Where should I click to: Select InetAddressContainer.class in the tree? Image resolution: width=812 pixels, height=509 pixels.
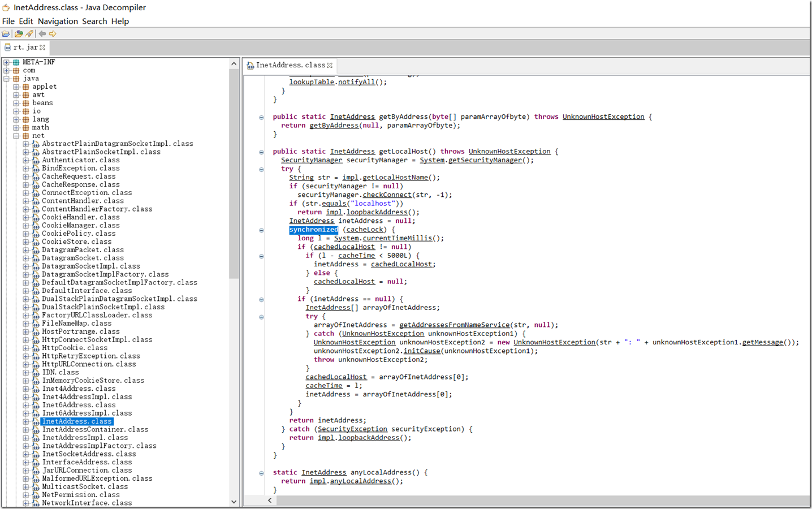(x=95, y=430)
